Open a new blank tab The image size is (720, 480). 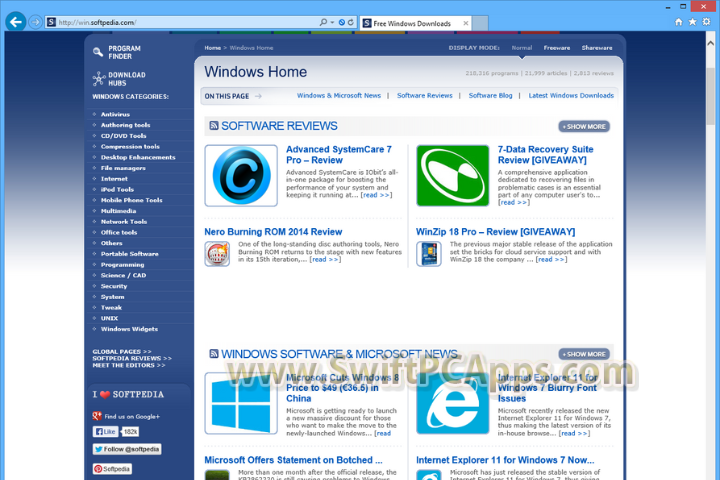coord(480,23)
